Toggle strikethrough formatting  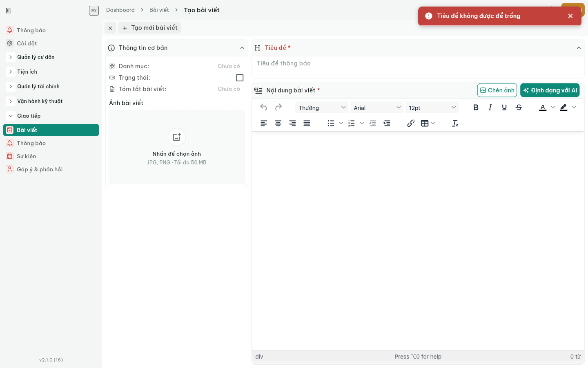click(x=519, y=108)
